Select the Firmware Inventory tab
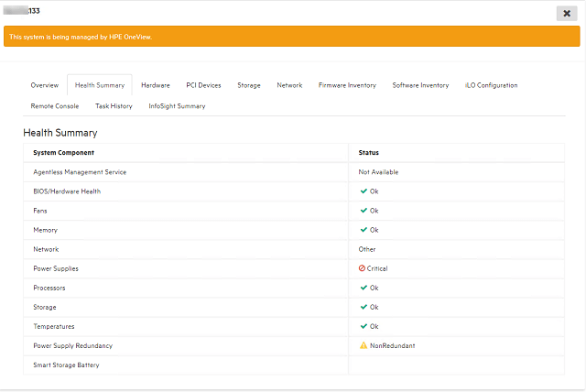Screen dimensions: 586x392 [x=347, y=85]
